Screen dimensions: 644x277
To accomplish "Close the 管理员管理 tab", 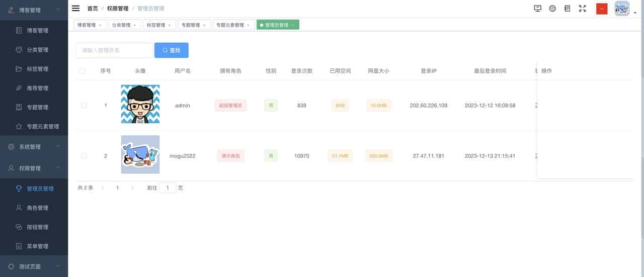I will (x=293, y=25).
